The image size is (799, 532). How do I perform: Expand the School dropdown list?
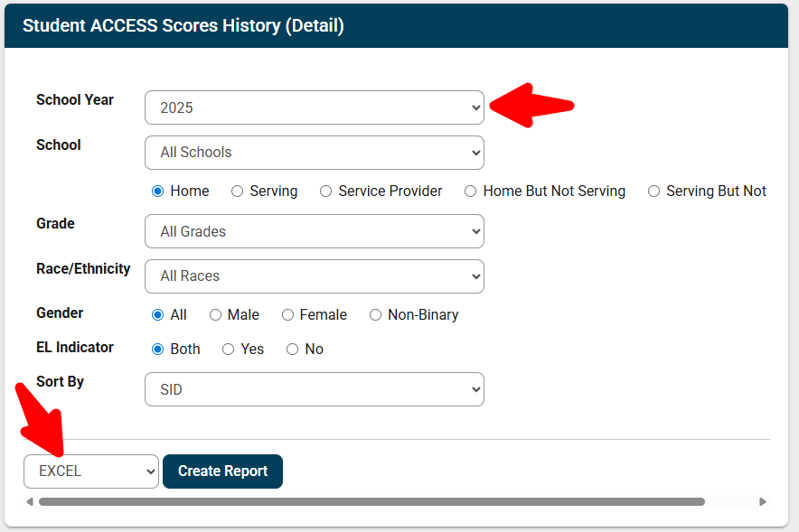315,153
